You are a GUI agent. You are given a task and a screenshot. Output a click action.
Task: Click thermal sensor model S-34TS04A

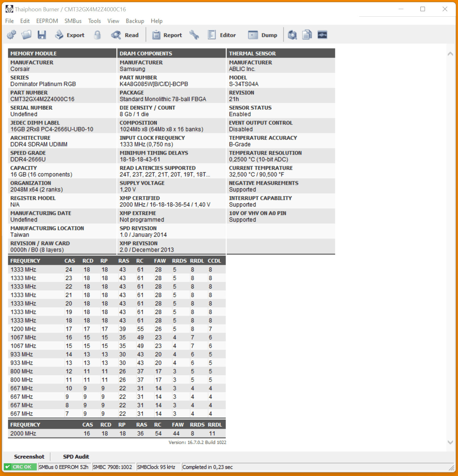244,84
